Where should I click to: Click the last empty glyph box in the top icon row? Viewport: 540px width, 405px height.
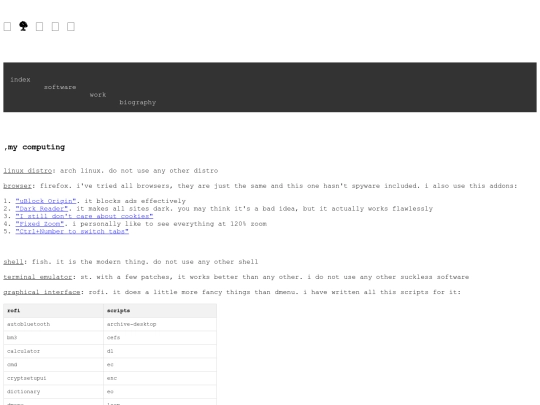click(x=71, y=27)
